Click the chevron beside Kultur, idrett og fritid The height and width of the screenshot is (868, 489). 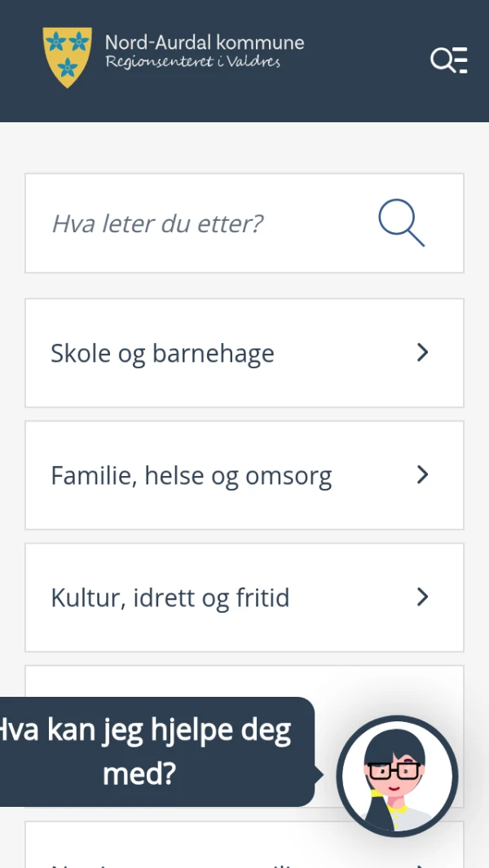pyautogui.click(x=422, y=597)
